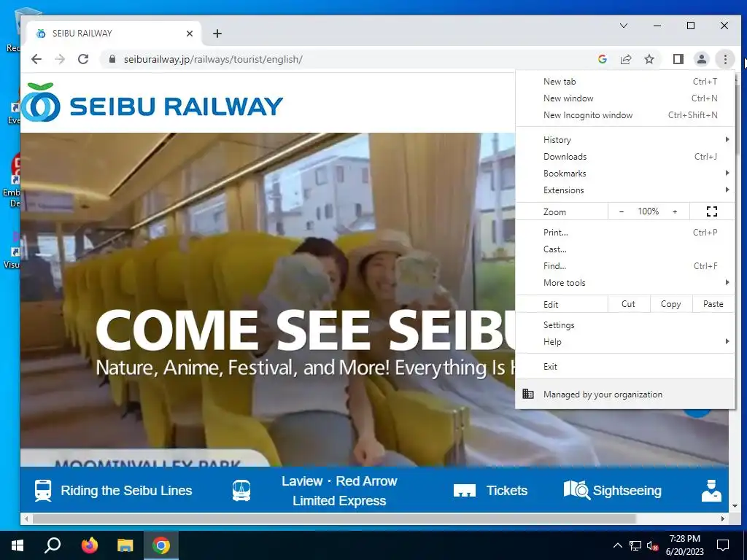This screenshot has height=560, width=747.
Task: Click the Paste button in Edit row
Action: pos(713,304)
